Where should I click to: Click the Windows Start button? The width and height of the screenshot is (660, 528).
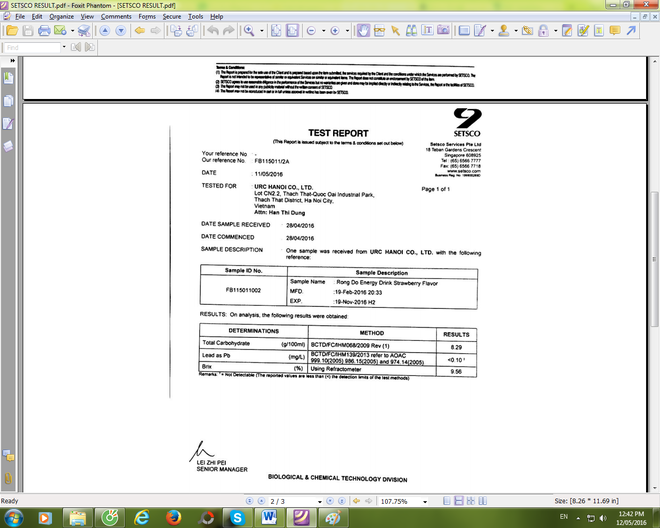pyautogui.click(x=13, y=517)
